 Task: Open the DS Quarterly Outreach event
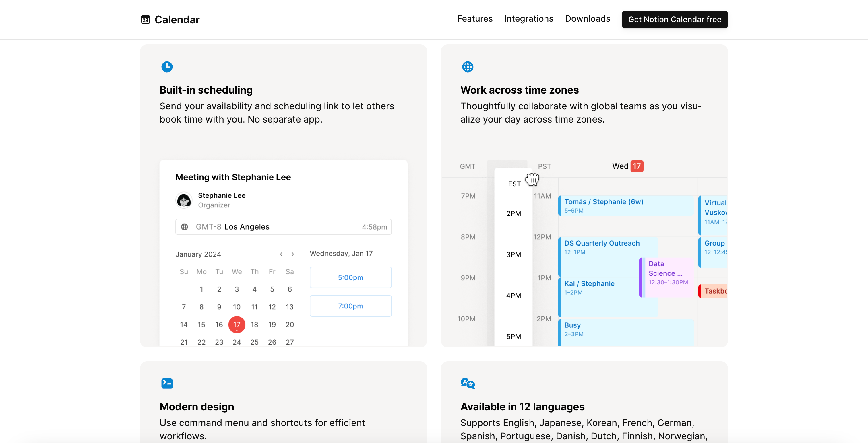(x=601, y=247)
